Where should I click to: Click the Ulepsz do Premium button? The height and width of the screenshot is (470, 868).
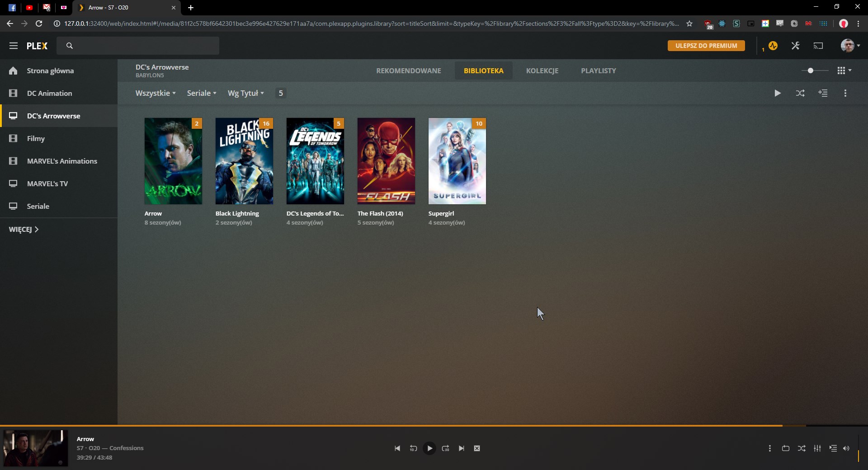[x=706, y=46]
